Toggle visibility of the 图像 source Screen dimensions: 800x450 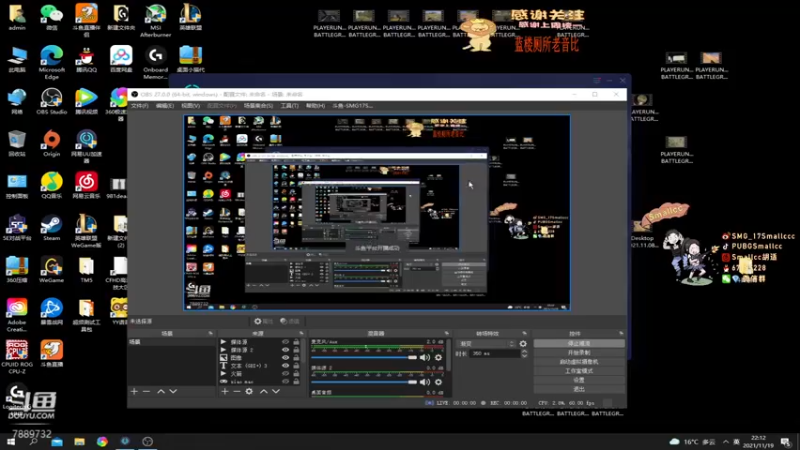coord(285,358)
